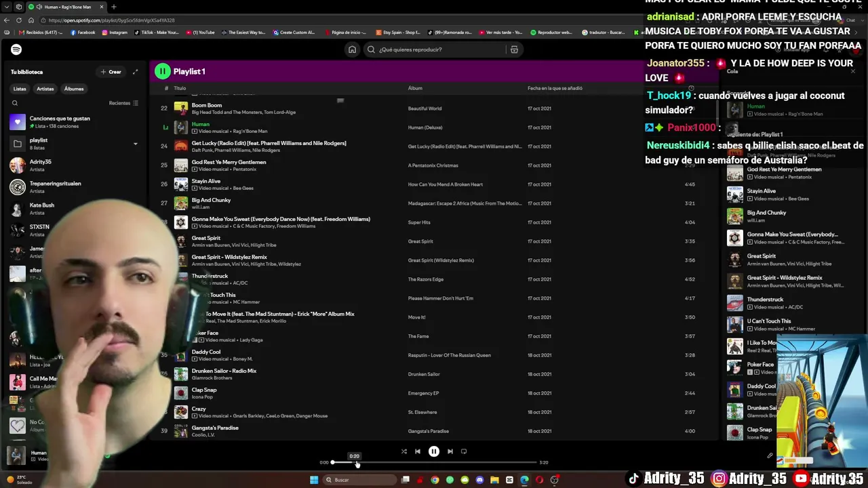Open CapCut from the taskbar
Screen dimensions: 868x488
click(x=509, y=480)
